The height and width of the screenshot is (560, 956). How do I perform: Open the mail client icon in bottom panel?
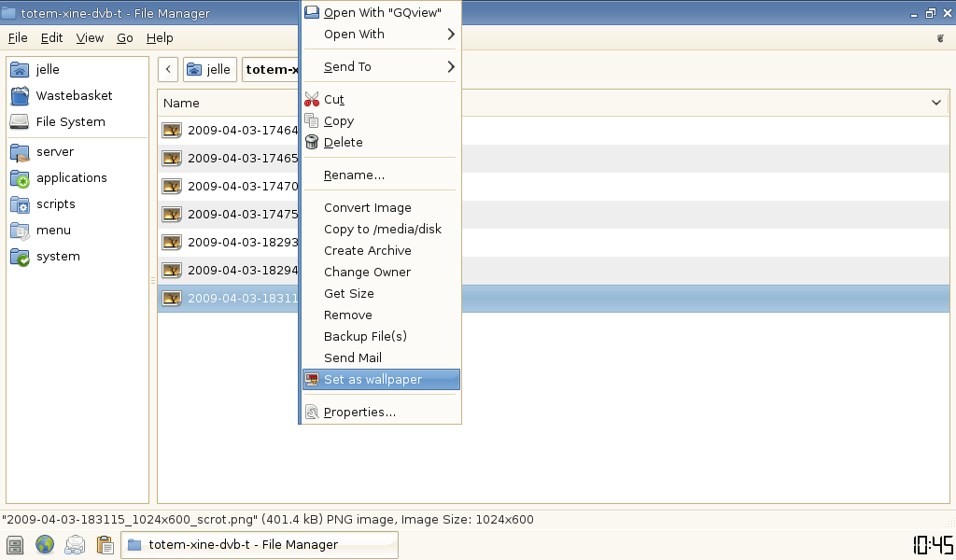coord(75,545)
